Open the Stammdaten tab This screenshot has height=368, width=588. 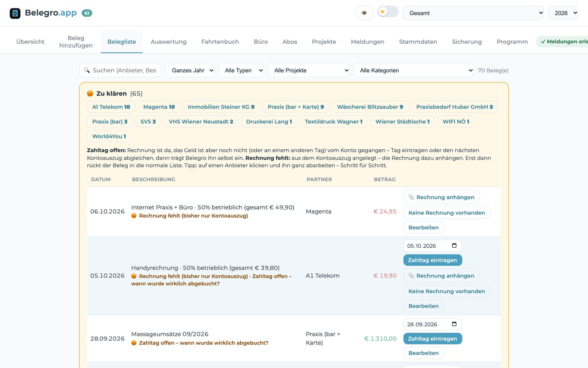[418, 42]
